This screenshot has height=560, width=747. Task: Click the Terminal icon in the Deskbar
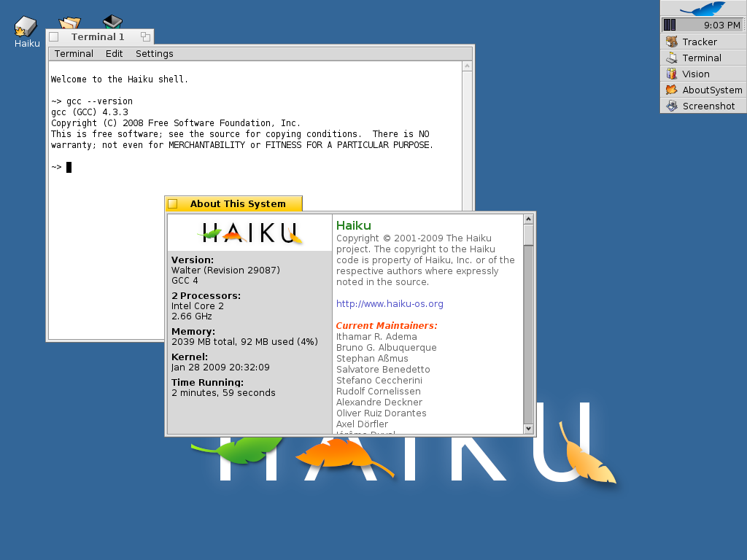[x=672, y=58]
